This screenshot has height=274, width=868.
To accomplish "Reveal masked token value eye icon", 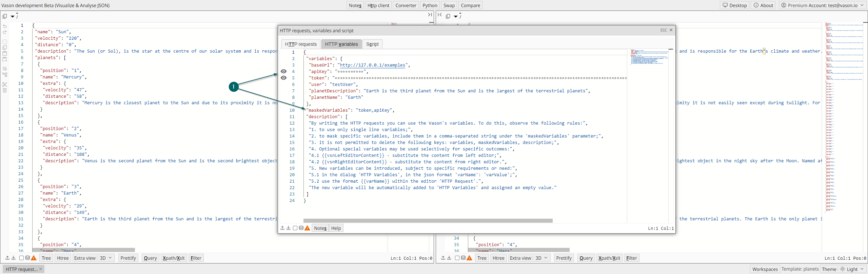I will pyautogui.click(x=284, y=78).
